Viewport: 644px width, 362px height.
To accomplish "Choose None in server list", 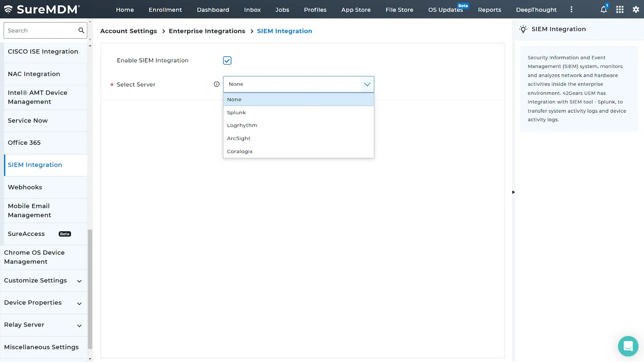I will (x=299, y=99).
